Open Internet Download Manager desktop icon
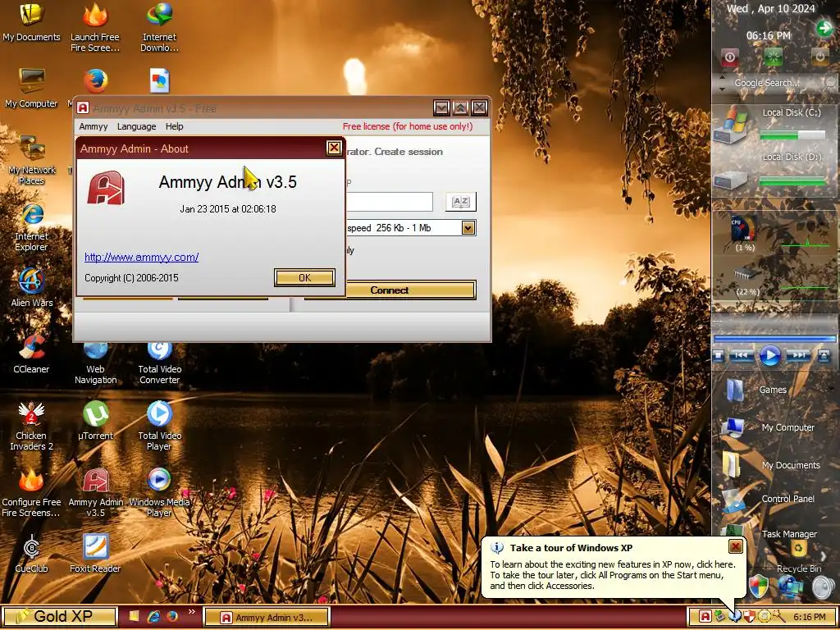Viewport: 840px width, 630px height. coord(159,27)
